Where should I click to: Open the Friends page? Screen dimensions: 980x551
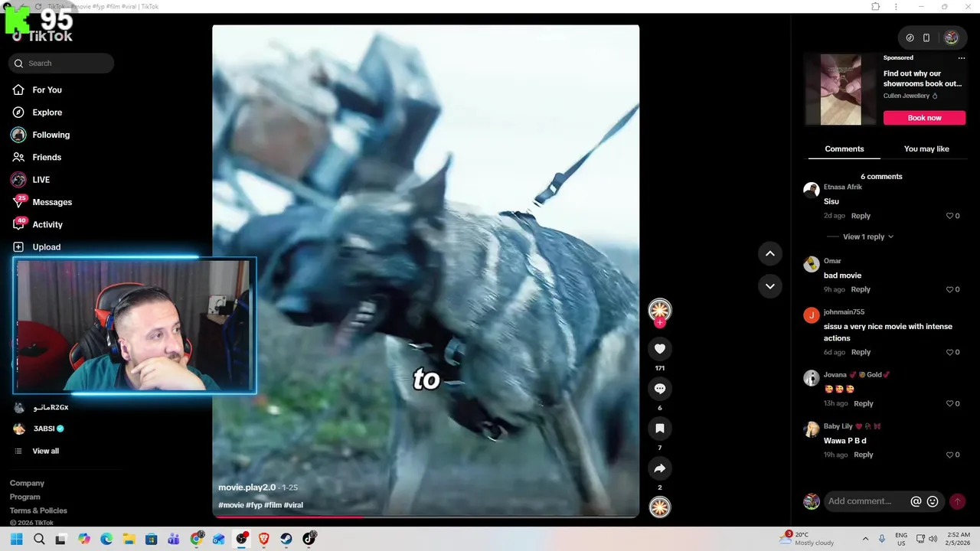[47, 157]
